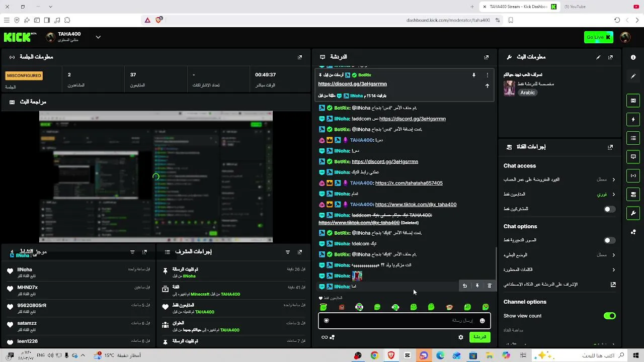644x362 pixels.
Task: Toggle the stream preview panel sidebar icon
Action: (x=633, y=101)
